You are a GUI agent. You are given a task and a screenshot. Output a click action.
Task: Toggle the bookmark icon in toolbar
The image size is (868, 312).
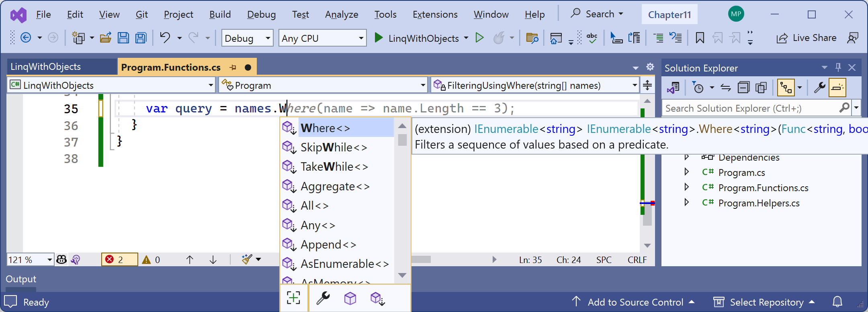click(700, 38)
